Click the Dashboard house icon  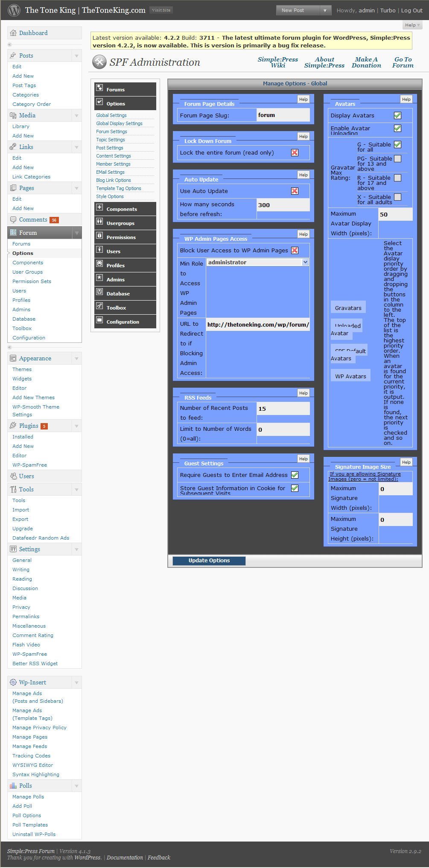tap(13, 33)
